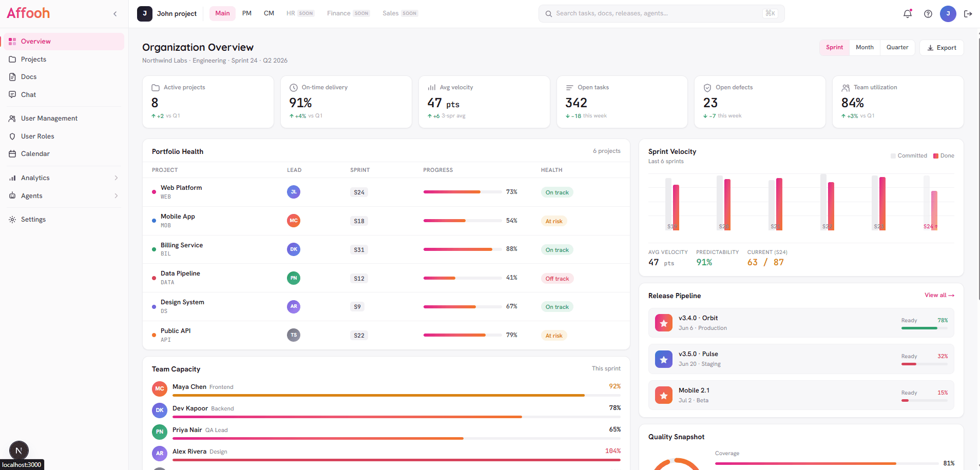Open the Mobile 2.1 release

tap(801, 395)
